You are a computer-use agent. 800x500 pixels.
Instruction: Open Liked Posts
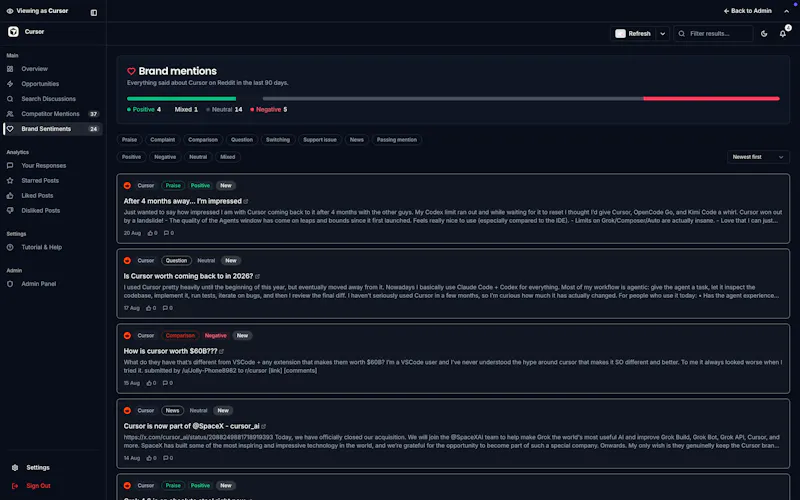point(53,195)
